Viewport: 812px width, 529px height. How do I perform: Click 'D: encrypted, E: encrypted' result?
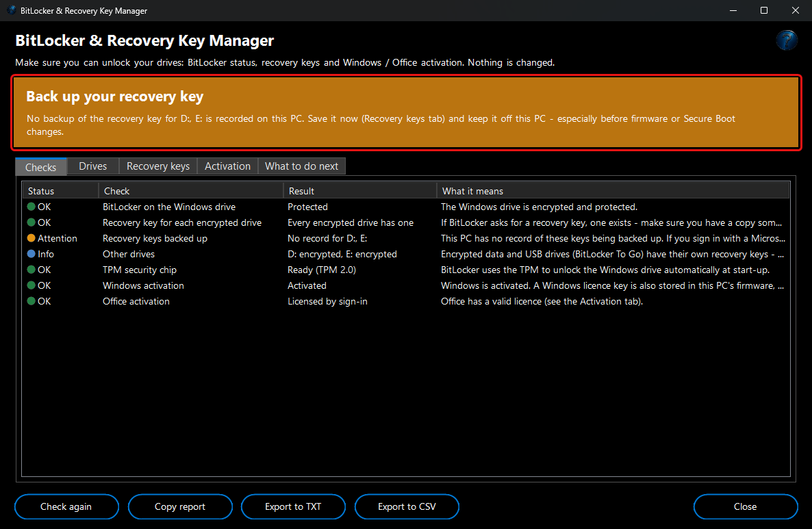pos(342,254)
